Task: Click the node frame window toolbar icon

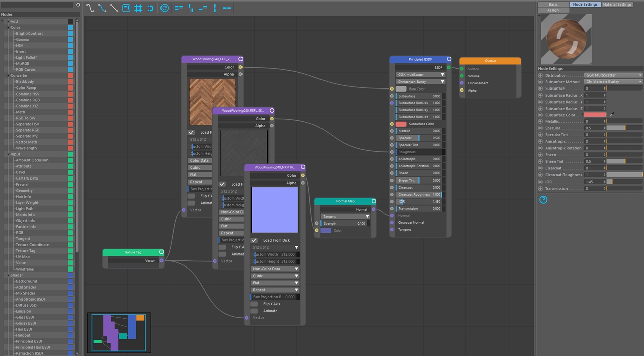Action: click(x=126, y=8)
